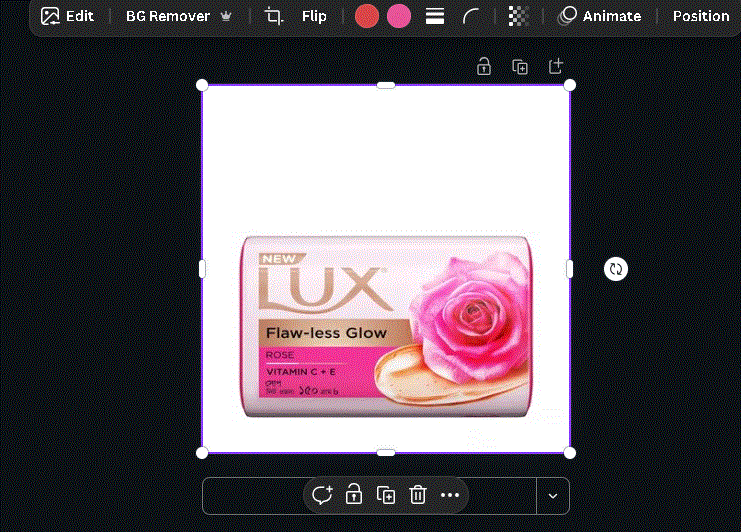This screenshot has height=532, width=741.
Task: Add a comment from the floating toolbar
Action: point(322,495)
